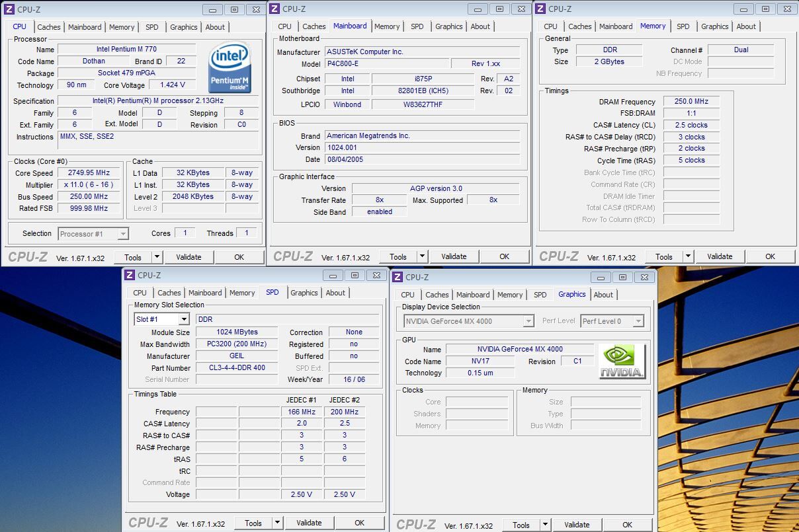Click Validate button in Memory window
This screenshot has height=532, width=799.
[720, 256]
